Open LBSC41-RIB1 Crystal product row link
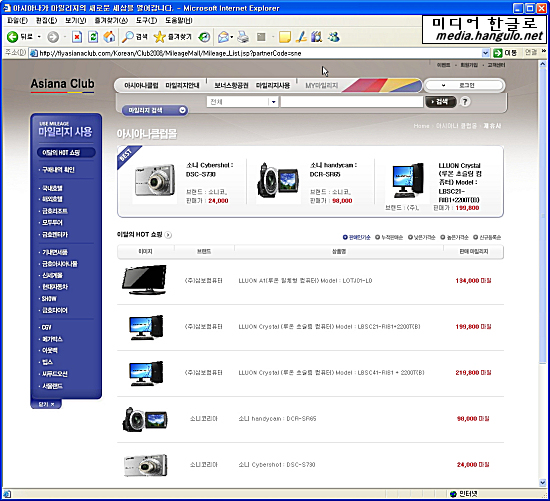The height and width of the screenshot is (501, 550). tap(331, 373)
